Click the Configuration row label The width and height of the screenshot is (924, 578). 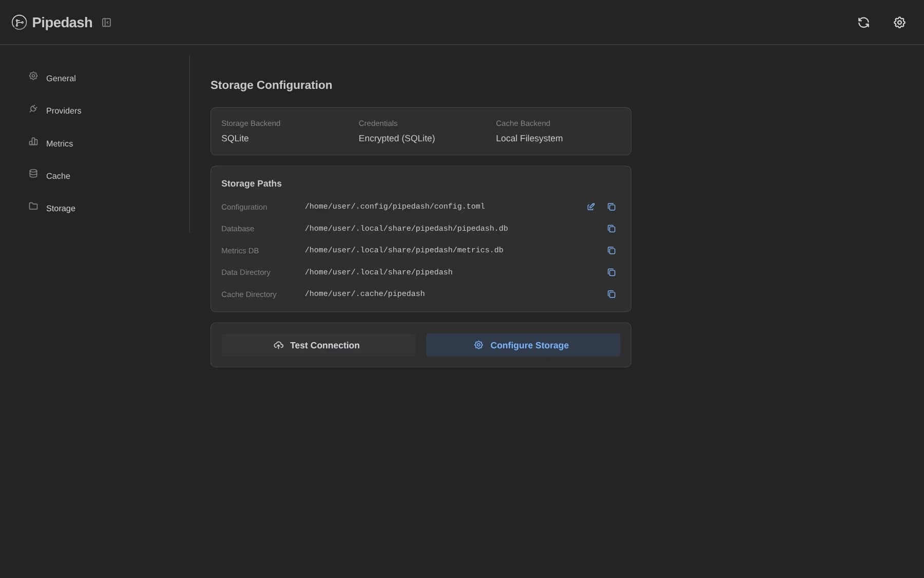pyautogui.click(x=244, y=207)
